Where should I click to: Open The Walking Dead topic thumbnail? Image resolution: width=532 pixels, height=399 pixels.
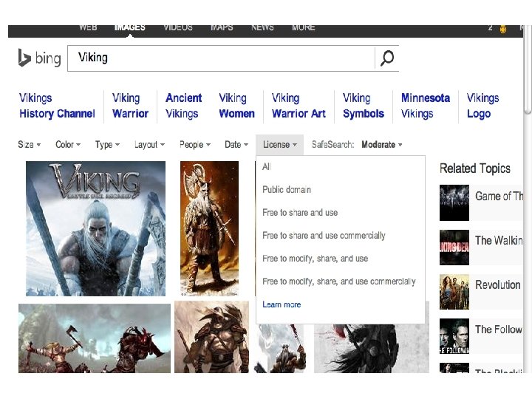click(x=454, y=248)
